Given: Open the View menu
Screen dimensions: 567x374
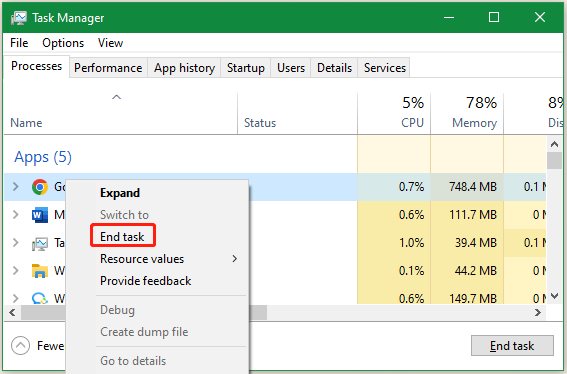Looking at the screenshot, I should (111, 43).
